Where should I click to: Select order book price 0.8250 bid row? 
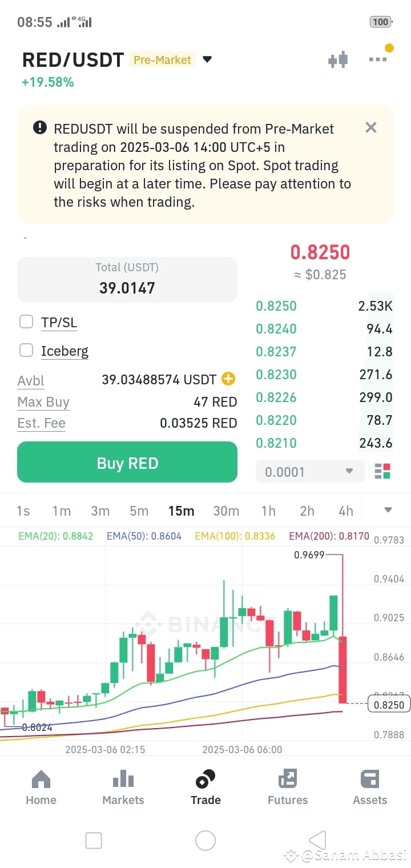[324, 306]
